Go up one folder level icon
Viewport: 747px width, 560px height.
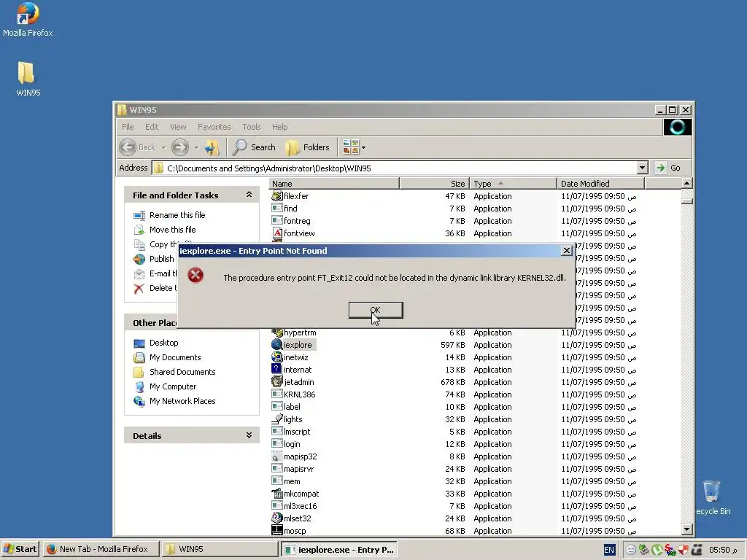click(x=212, y=147)
